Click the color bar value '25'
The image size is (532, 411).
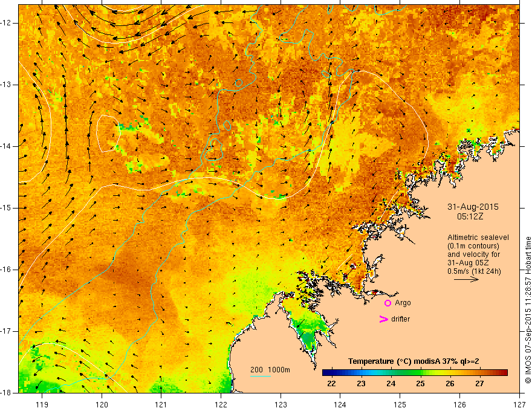420,384
